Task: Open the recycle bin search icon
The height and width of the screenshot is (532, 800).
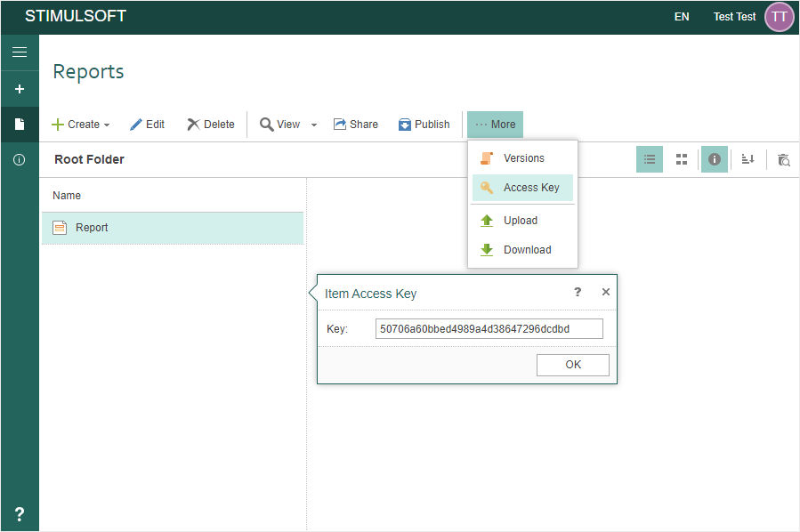Action: point(782,160)
